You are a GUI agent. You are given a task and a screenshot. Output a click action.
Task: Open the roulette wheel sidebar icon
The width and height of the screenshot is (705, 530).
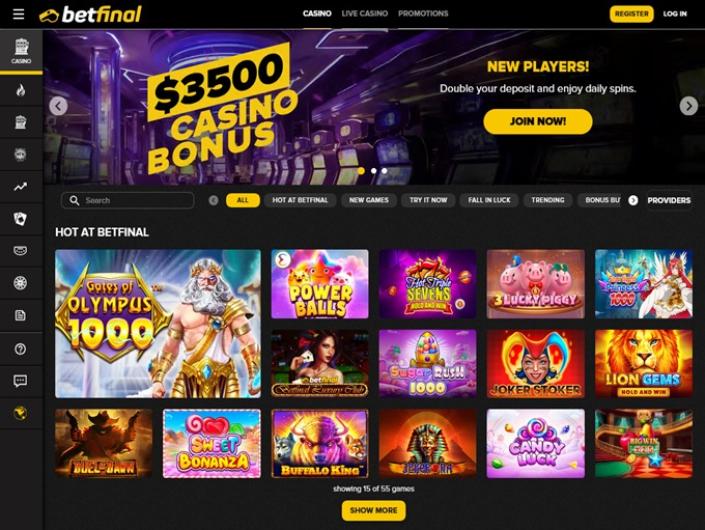pos(20,283)
